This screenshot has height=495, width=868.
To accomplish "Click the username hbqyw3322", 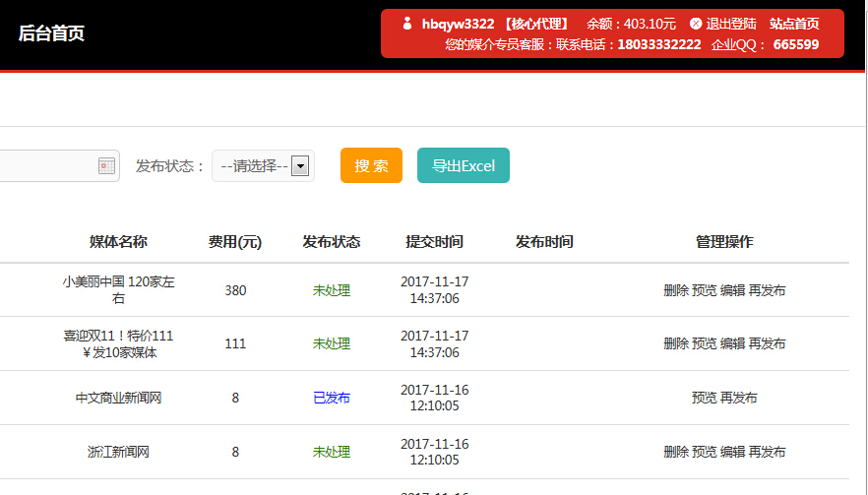I will coord(458,24).
